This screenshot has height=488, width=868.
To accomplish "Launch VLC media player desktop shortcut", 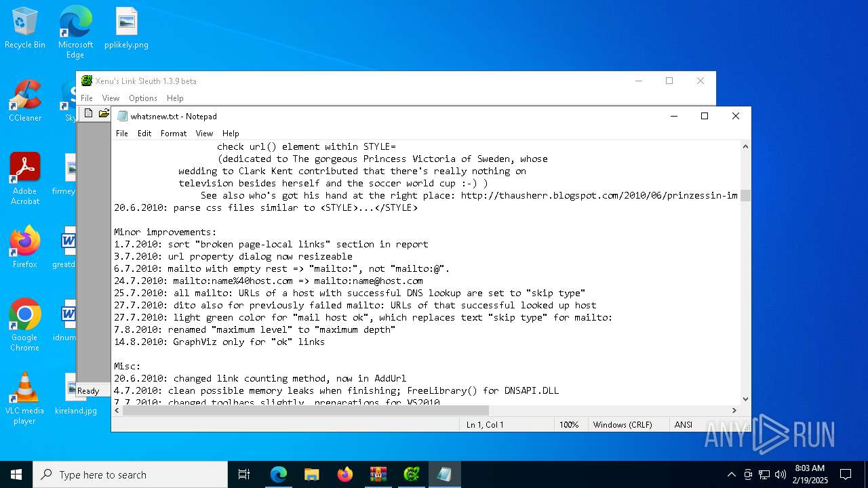I will 25,399.
